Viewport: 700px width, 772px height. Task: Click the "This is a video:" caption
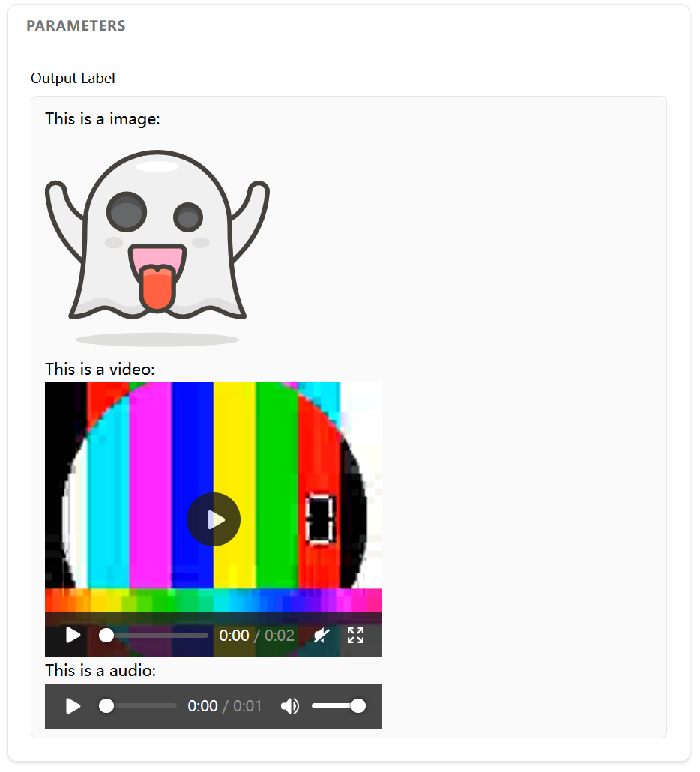pyautogui.click(x=100, y=369)
